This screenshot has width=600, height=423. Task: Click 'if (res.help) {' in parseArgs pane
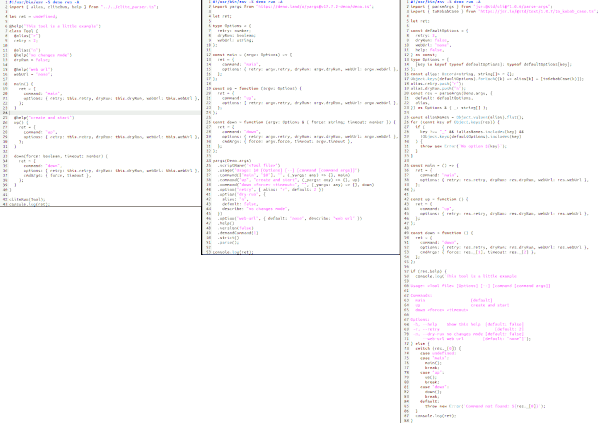click(429, 271)
